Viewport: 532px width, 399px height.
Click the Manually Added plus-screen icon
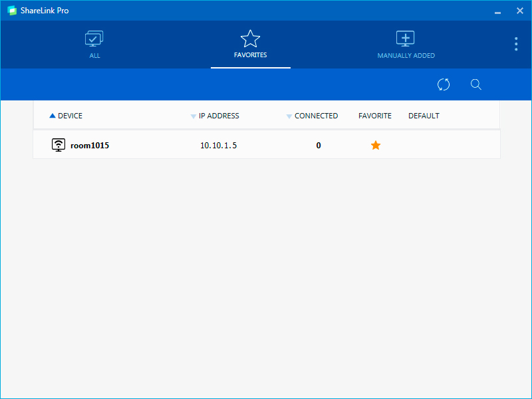(x=405, y=39)
